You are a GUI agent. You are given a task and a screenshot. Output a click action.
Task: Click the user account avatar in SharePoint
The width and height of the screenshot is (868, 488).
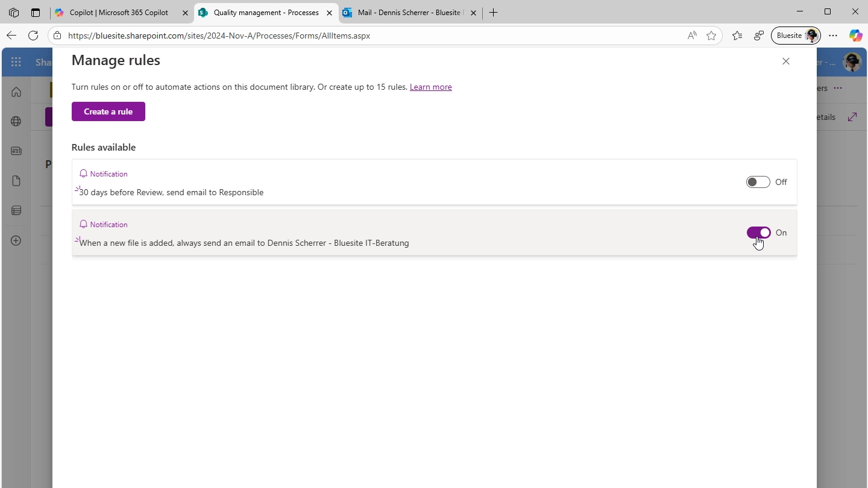[852, 62]
